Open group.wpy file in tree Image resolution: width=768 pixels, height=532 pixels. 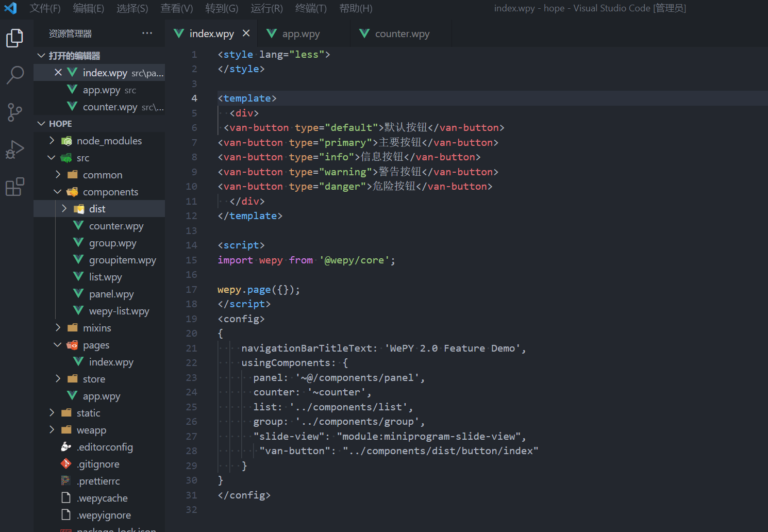[99, 243]
